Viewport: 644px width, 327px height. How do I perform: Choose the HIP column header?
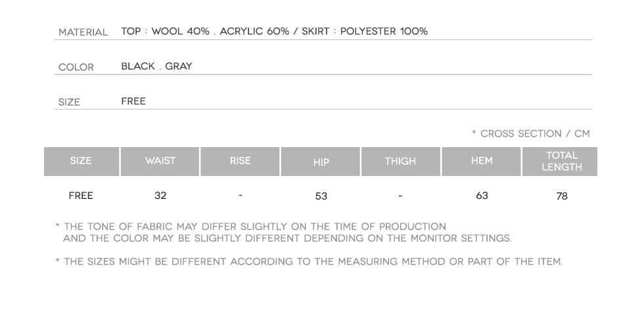click(321, 162)
